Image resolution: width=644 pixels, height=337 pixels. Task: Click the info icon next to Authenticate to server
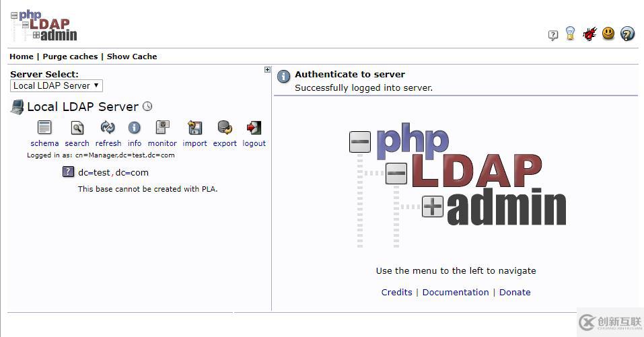(x=283, y=77)
